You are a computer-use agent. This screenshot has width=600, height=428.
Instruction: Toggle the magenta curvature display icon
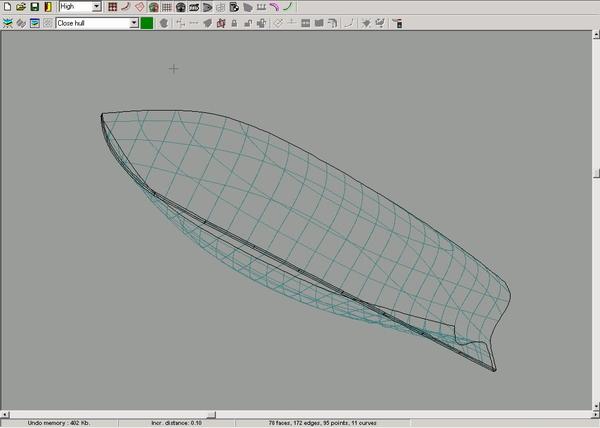coord(274,7)
